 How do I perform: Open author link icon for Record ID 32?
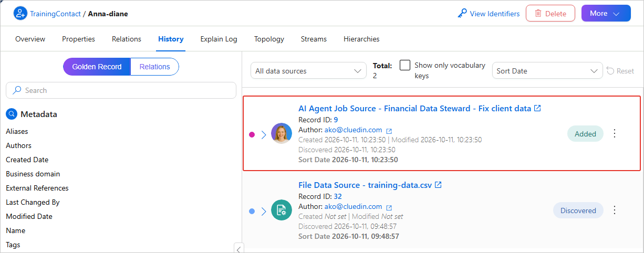tap(389, 207)
